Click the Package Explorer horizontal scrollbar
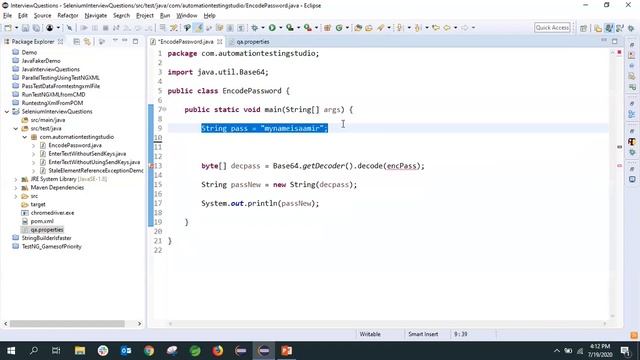 point(67,324)
